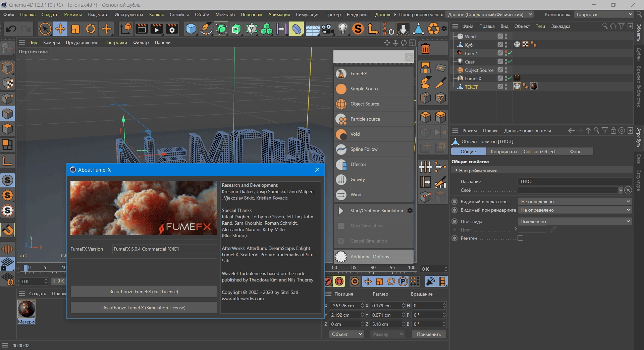Click FumeFX icon in floating palette

pyautogui.click(x=341, y=74)
